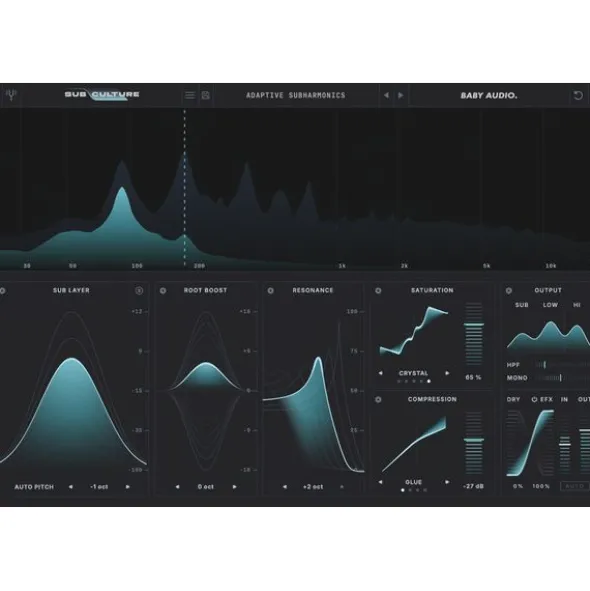Click the 65 % saturation value
Screen dimensions: 590x591
click(x=474, y=377)
